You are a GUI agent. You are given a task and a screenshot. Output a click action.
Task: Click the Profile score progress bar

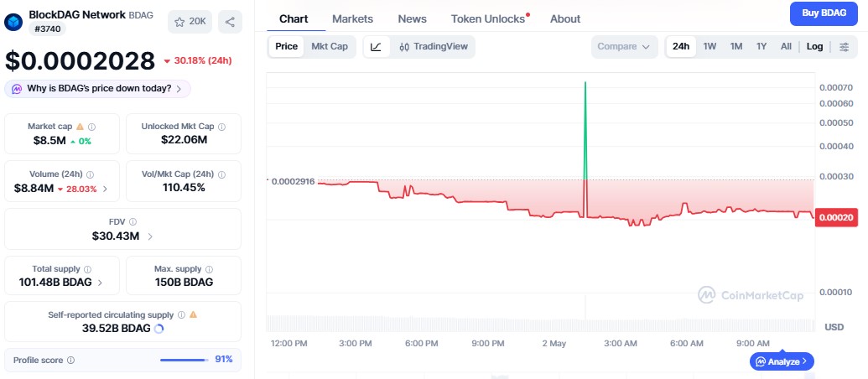185,361
